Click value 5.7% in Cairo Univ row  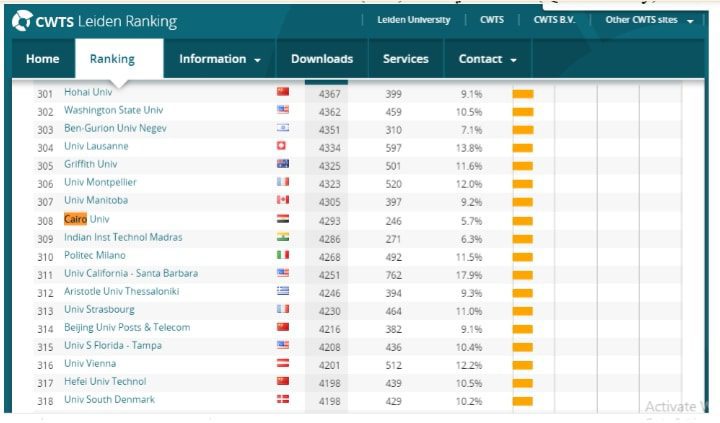[x=472, y=221]
